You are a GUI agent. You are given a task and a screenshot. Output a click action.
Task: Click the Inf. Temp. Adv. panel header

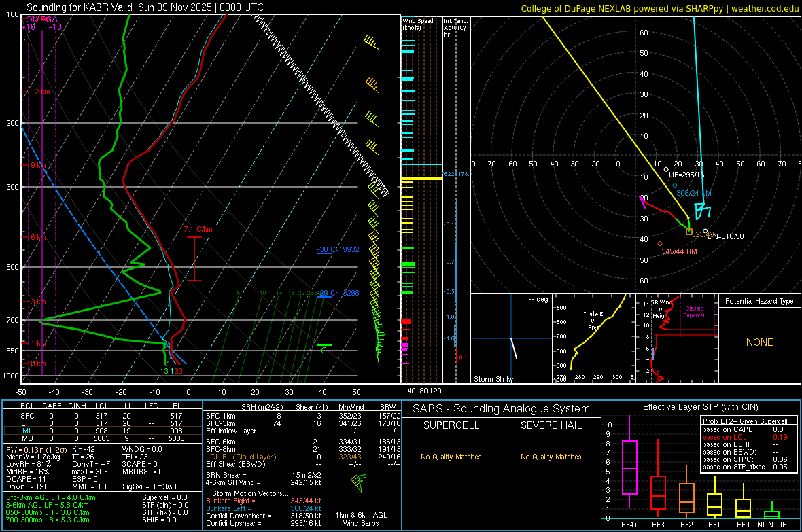point(455,28)
